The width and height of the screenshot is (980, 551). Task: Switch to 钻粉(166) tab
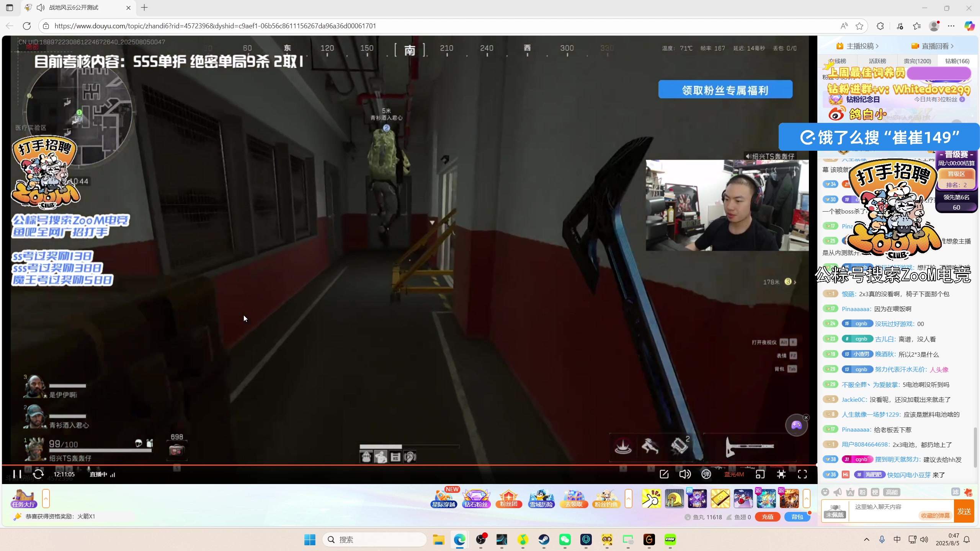[x=957, y=61]
